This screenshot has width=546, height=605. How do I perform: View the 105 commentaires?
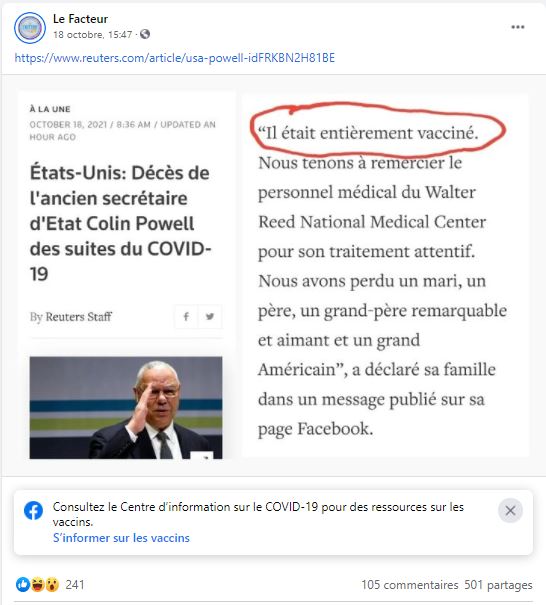click(409, 585)
